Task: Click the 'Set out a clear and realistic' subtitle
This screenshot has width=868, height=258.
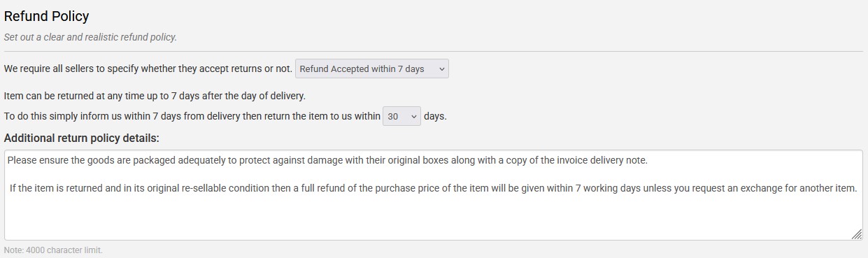Action: (90, 37)
